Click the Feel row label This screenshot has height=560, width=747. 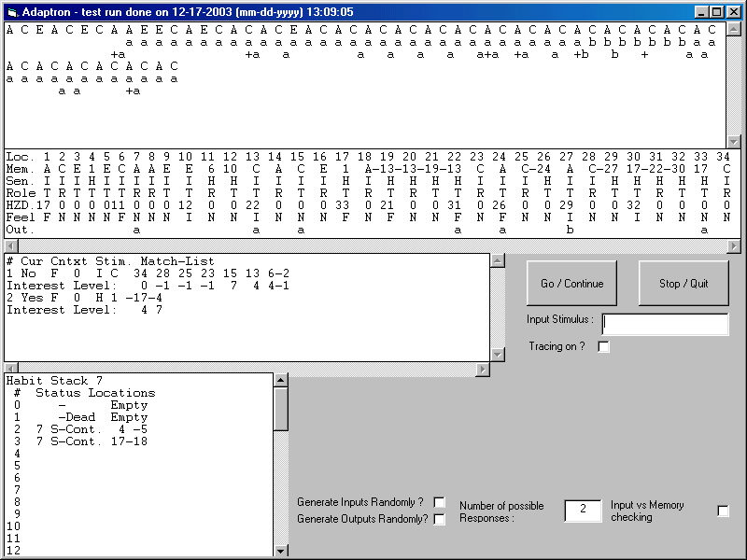[x=21, y=217]
